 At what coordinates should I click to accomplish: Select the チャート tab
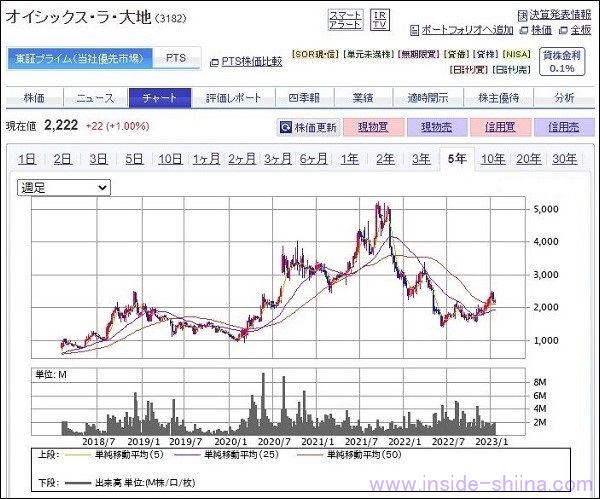pos(160,98)
